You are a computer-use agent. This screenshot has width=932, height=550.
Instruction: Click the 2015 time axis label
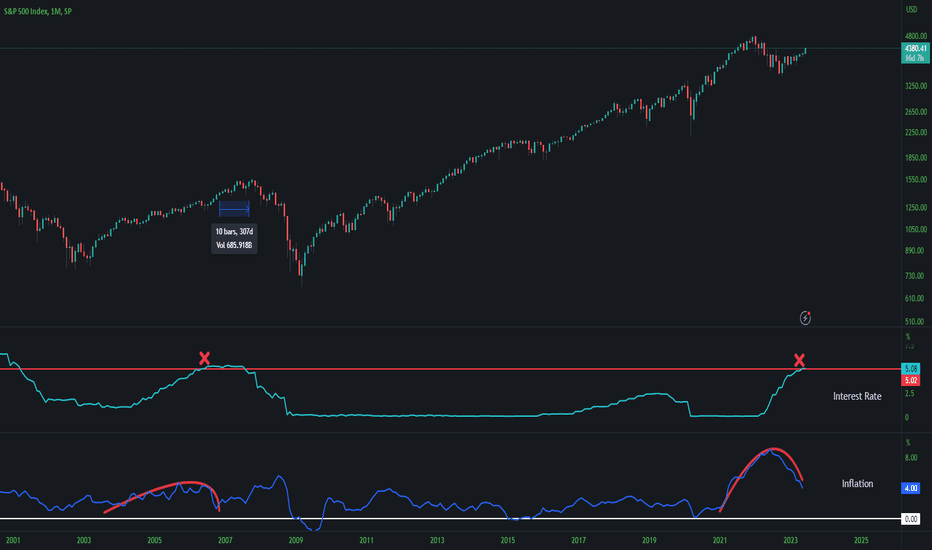(508, 540)
